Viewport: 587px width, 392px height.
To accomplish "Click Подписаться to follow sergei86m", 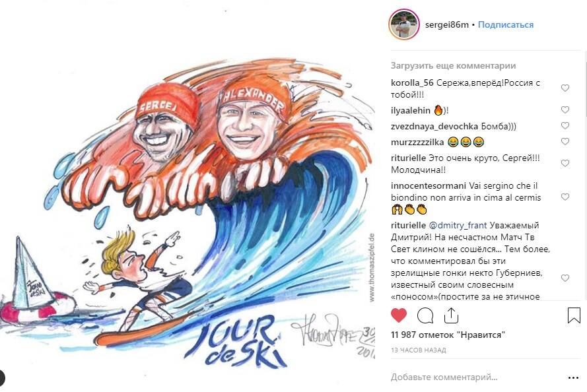I will point(506,24).
